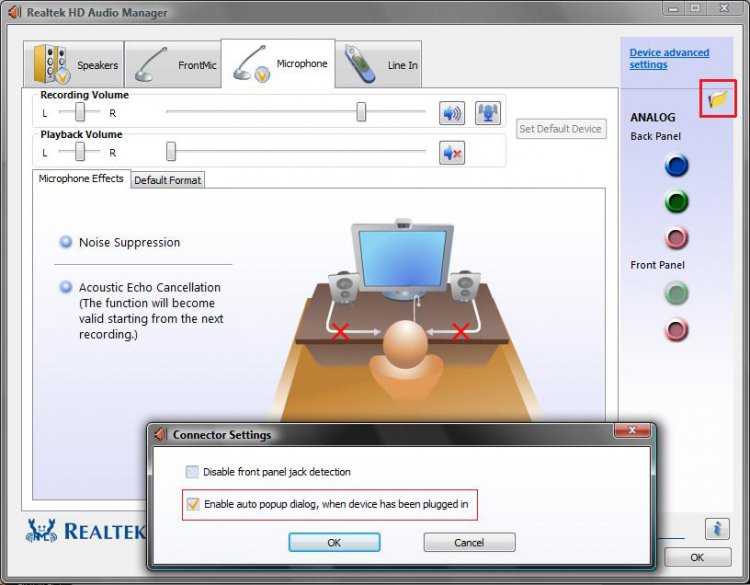This screenshot has width=750, height=585.
Task: Open the Line In tab
Action: (378, 65)
